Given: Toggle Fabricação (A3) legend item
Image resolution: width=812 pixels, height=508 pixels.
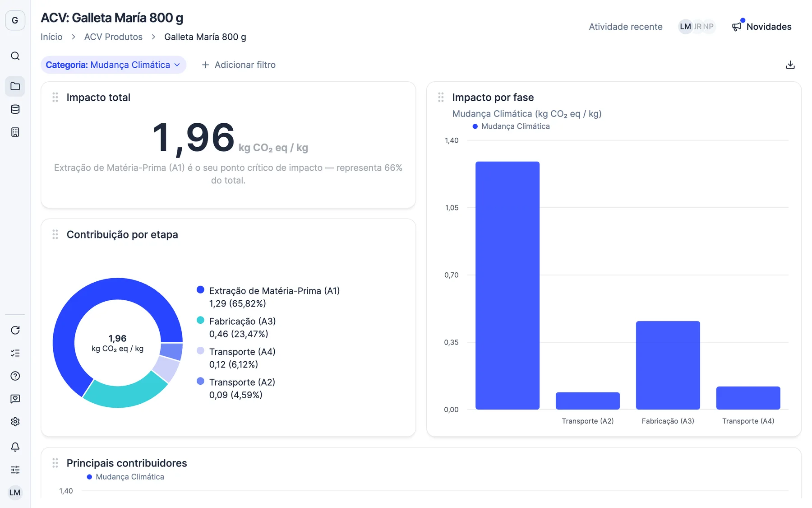Looking at the screenshot, I should pos(236,327).
